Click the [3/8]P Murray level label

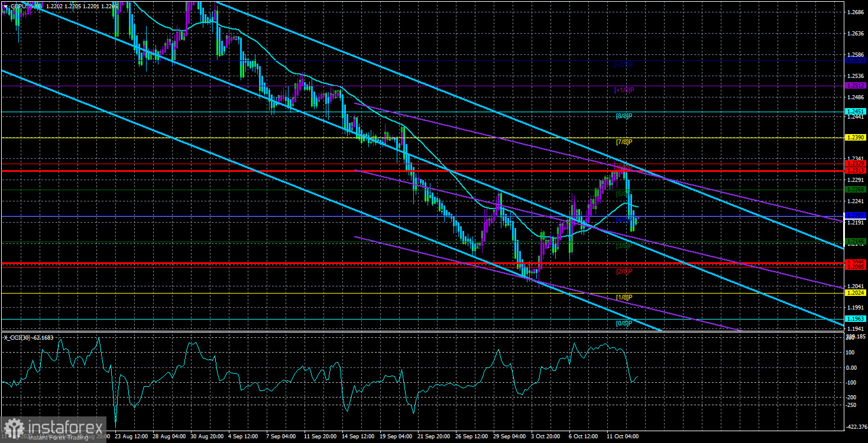click(624, 245)
